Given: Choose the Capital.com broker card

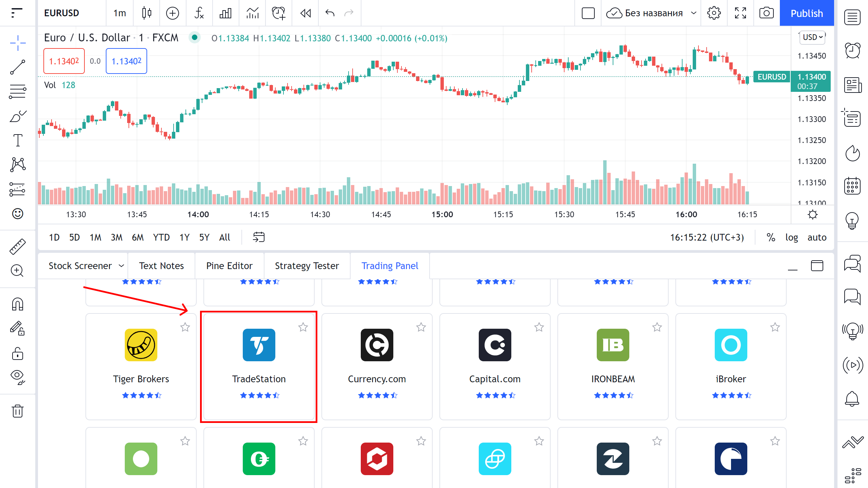Looking at the screenshot, I should 495,367.
